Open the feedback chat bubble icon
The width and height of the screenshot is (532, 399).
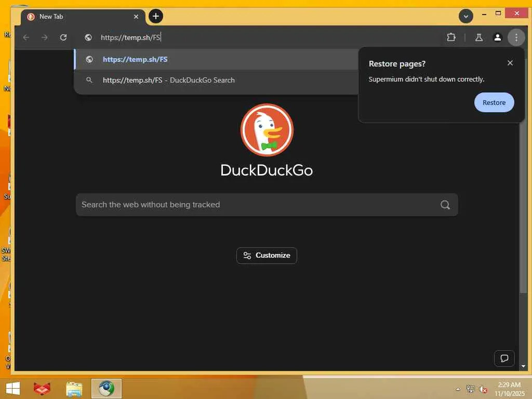click(504, 358)
